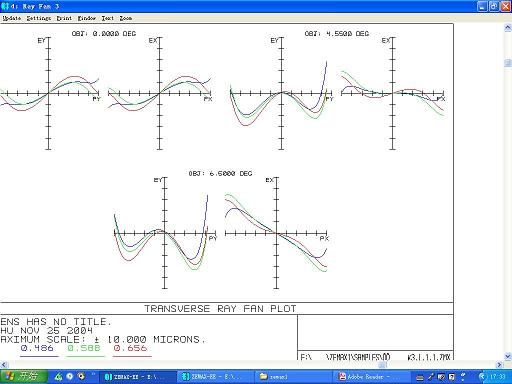Open the Window menu
This screenshot has width=512, height=384.
[87, 18]
